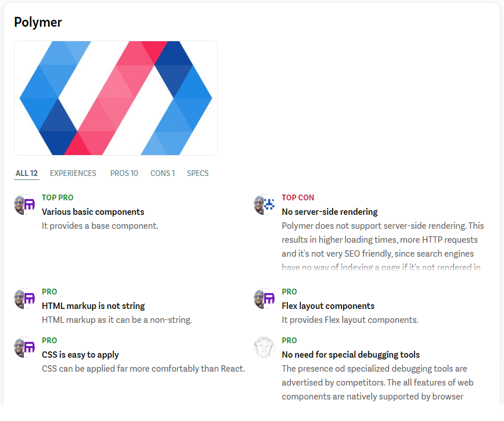Open the PROS 10 tab

click(124, 173)
